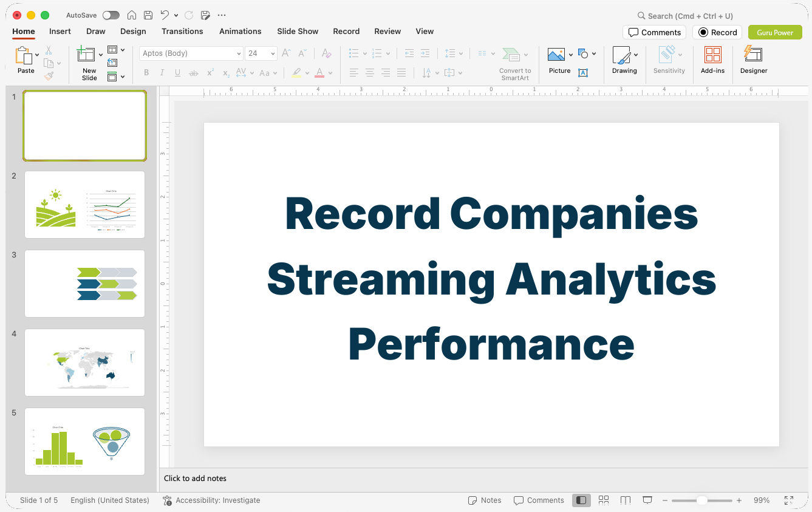Increase font size icon
812x512 pixels.
(287, 53)
